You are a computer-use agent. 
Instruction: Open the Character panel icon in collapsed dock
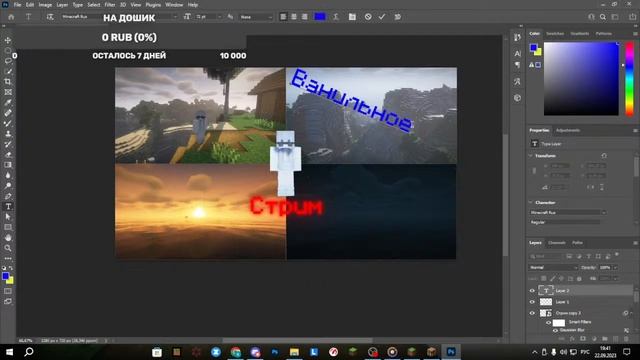pos(518,53)
